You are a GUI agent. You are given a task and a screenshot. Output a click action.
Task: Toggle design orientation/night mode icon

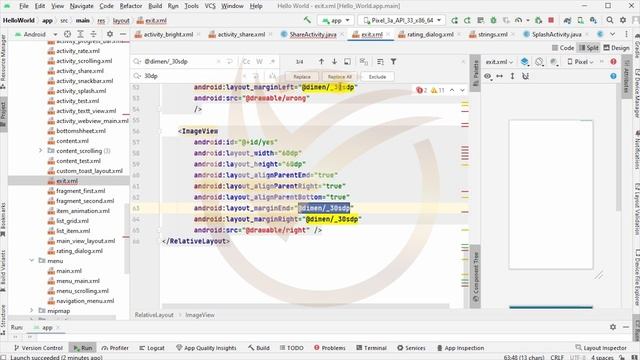coord(539,62)
